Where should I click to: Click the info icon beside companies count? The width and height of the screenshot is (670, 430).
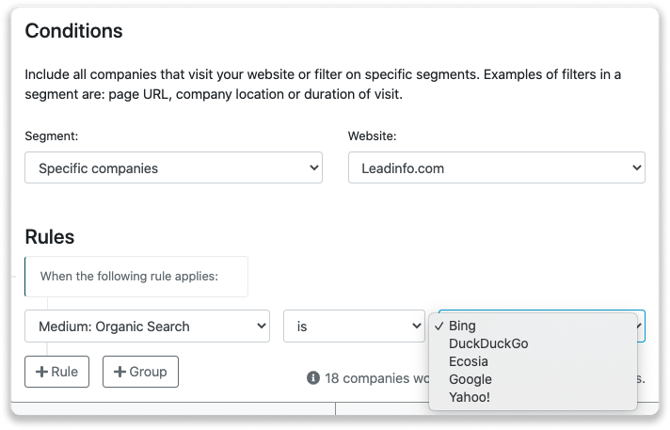[x=313, y=378]
